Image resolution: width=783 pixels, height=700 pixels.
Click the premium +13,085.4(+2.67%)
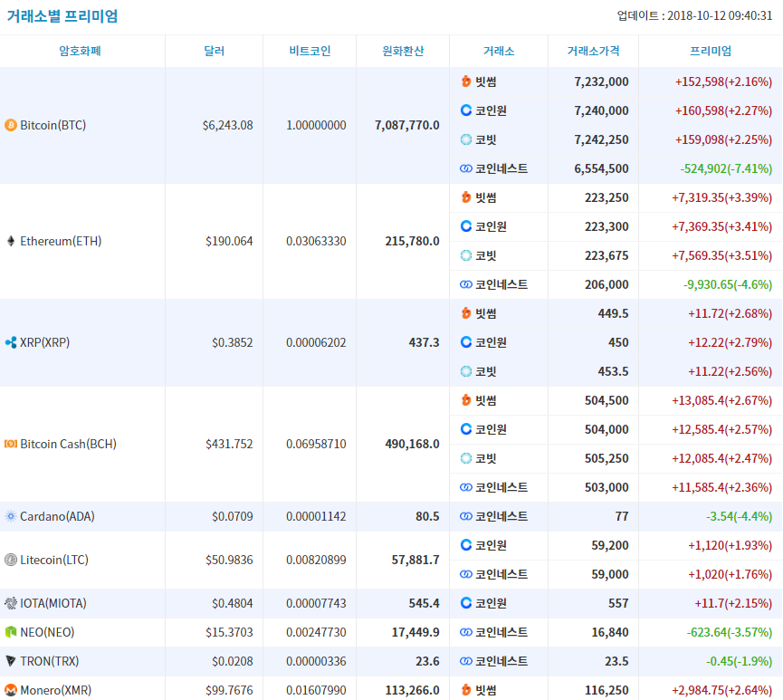pos(722,400)
